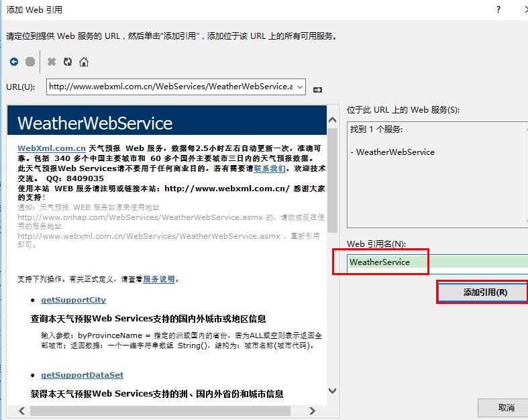Viewport: 528px width, 420px height.
Task: Open the 服务说明 link
Action: (x=159, y=279)
